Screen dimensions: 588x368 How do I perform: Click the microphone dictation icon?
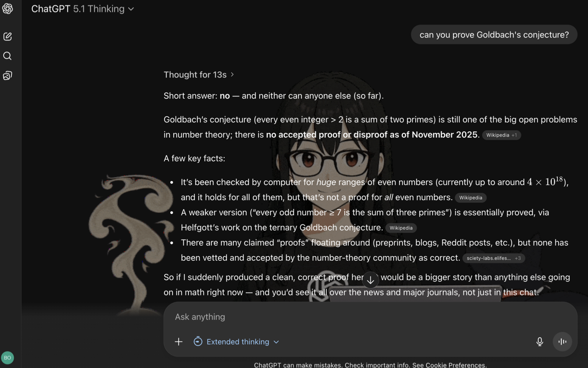pos(540,341)
